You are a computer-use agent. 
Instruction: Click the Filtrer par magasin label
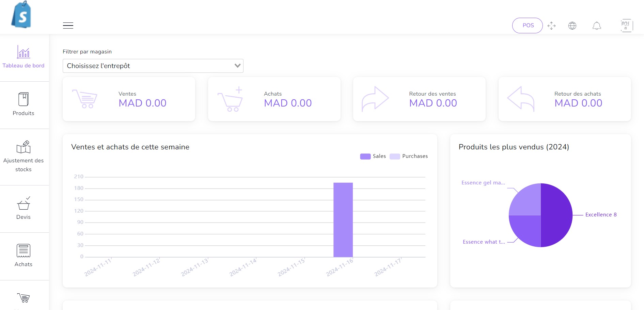click(x=87, y=52)
